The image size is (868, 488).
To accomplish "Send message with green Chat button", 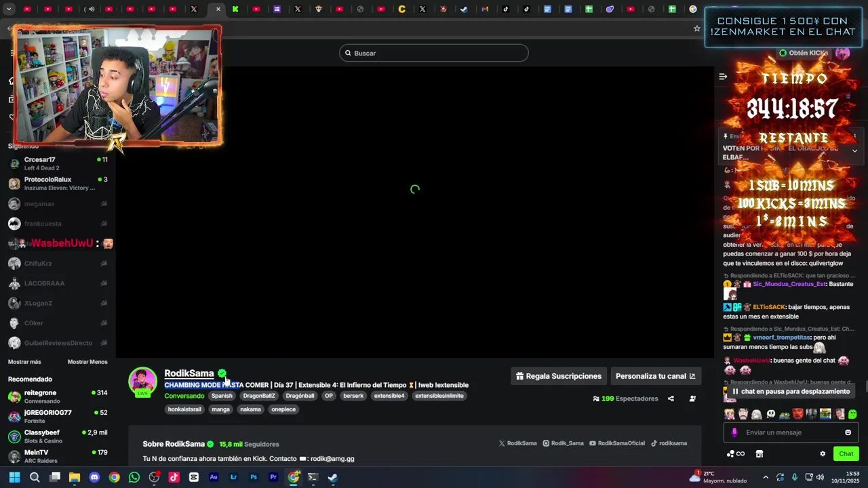I will 846,454.
